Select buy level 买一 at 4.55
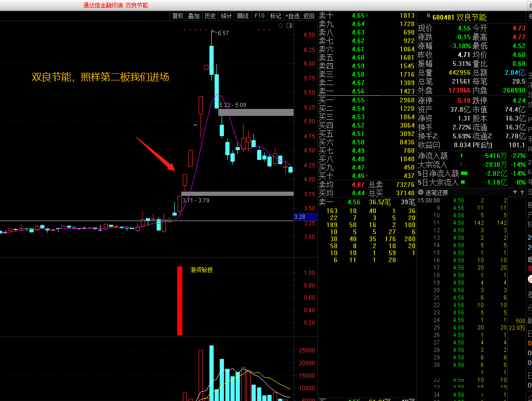This screenshot has height=401, width=532. point(367,100)
